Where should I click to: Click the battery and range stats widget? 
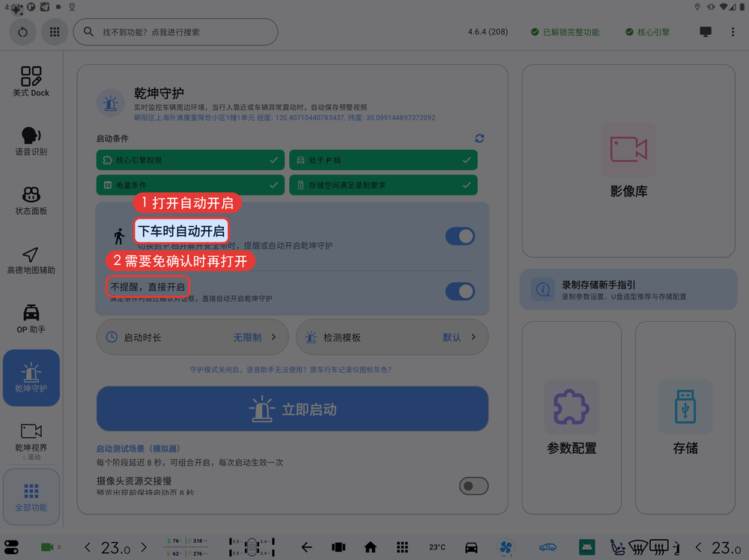click(187, 547)
